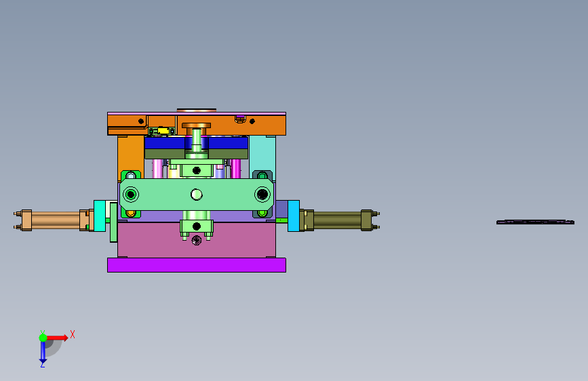Screen dimensions: 588x381
Task: Pick the light green crossbar plate
Action: [x=197, y=195]
